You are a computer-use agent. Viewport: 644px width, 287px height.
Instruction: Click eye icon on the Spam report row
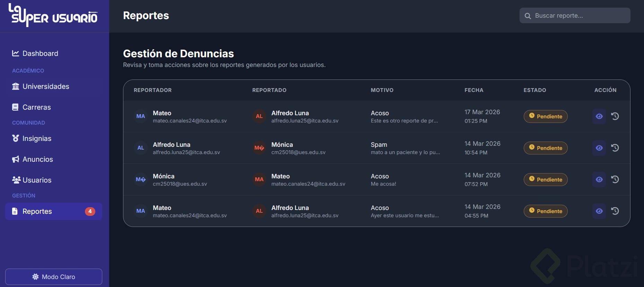pos(599,148)
